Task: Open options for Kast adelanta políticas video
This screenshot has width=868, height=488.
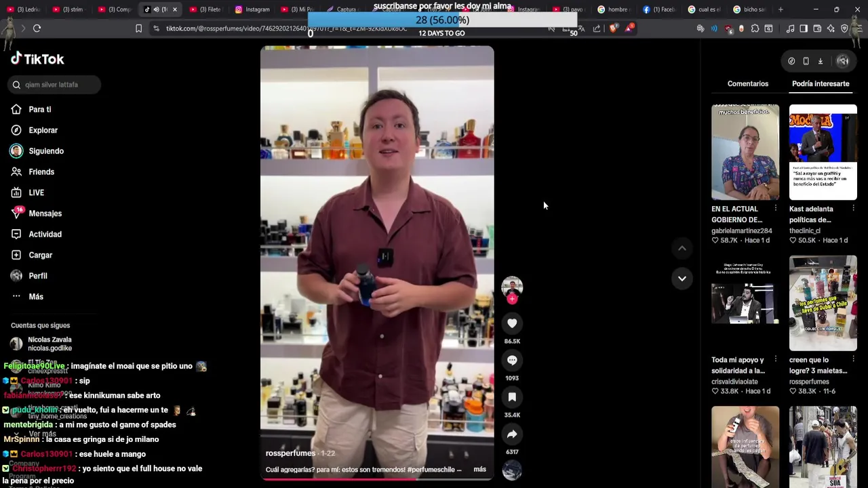Action: [x=853, y=208]
